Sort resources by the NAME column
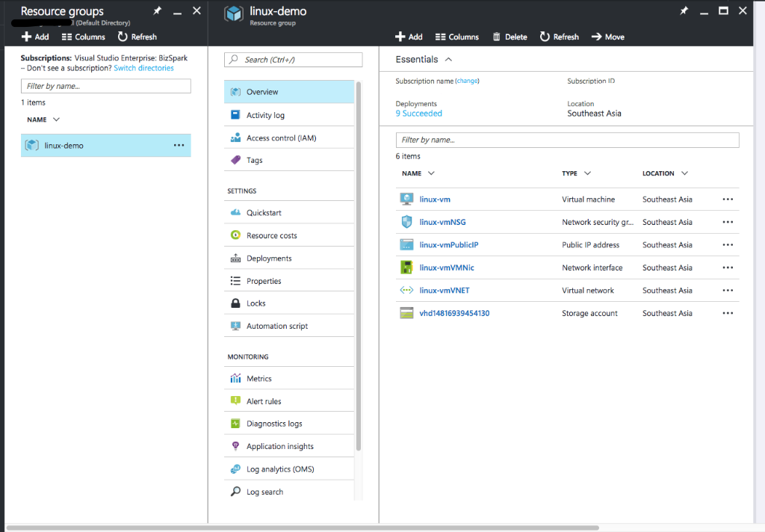The image size is (765, 532). click(x=418, y=173)
